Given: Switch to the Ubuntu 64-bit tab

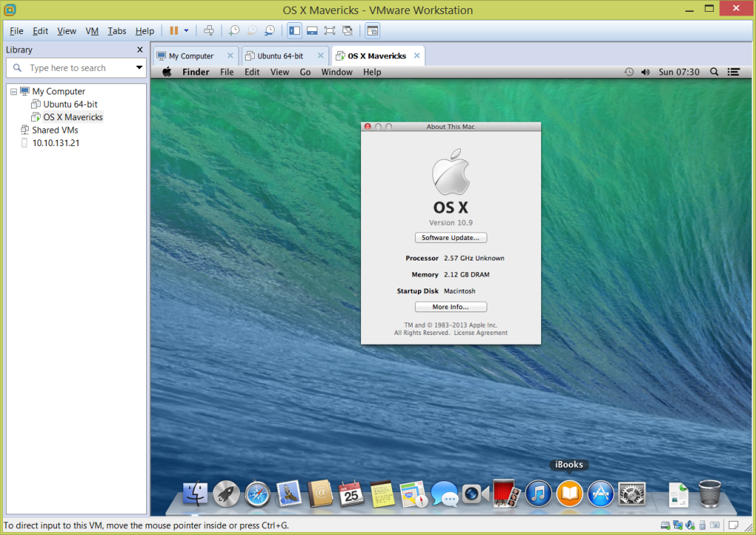Looking at the screenshot, I should click(x=280, y=56).
